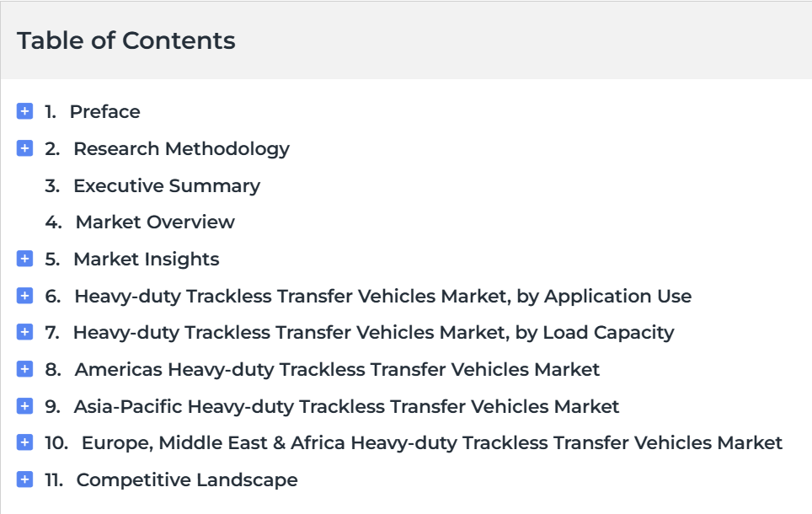
Task: Expand Europe, Middle East & Africa section icon
Action: click(25, 442)
